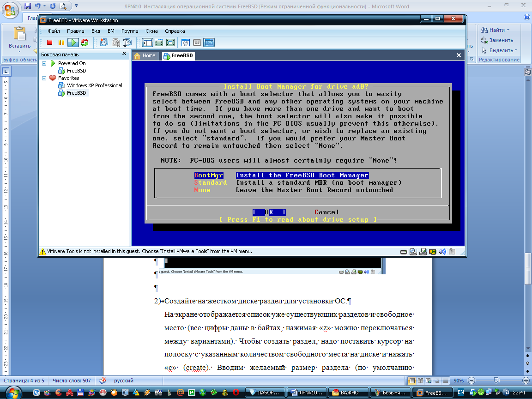Image resolution: width=532 pixels, height=399 pixels.
Task: Open Word help with the question mark icon
Action: [x=527, y=17]
